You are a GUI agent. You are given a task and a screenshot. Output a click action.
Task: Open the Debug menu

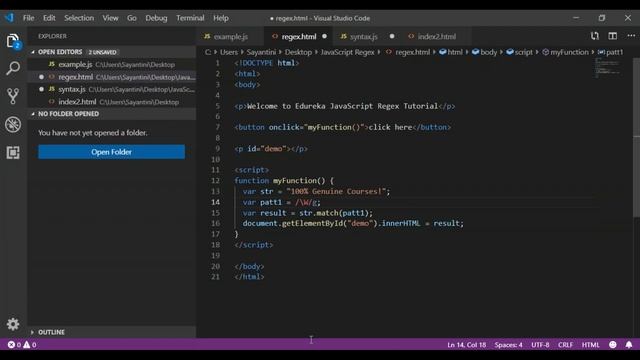coord(156,18)
